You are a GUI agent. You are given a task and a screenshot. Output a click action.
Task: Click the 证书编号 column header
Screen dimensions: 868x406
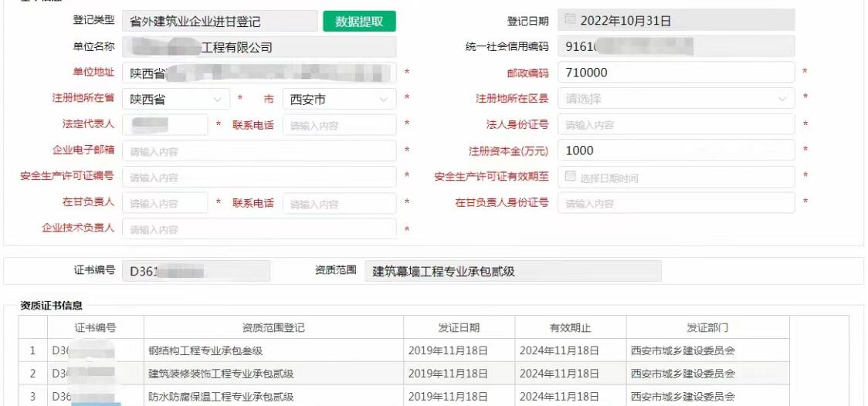(x=95, y=327)
